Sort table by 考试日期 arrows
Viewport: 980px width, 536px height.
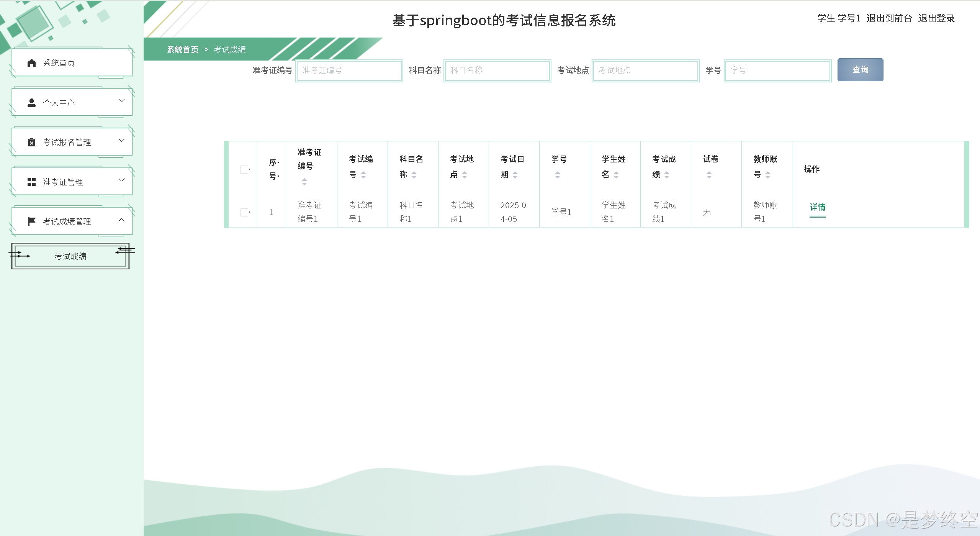coord(515,175)
